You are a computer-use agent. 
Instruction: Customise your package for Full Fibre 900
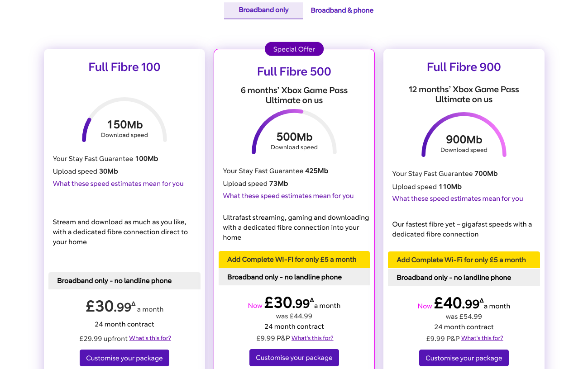click(x=464, y=358)
